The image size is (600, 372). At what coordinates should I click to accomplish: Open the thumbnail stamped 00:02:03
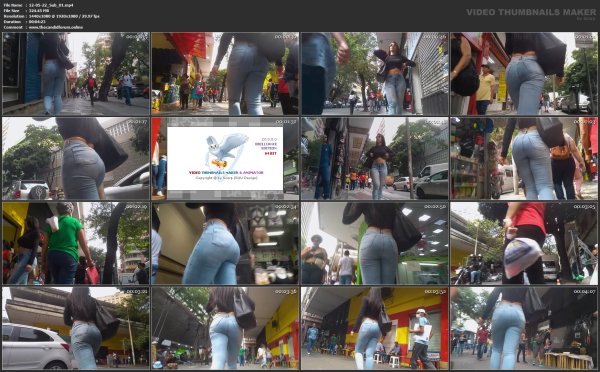(524, 158)
